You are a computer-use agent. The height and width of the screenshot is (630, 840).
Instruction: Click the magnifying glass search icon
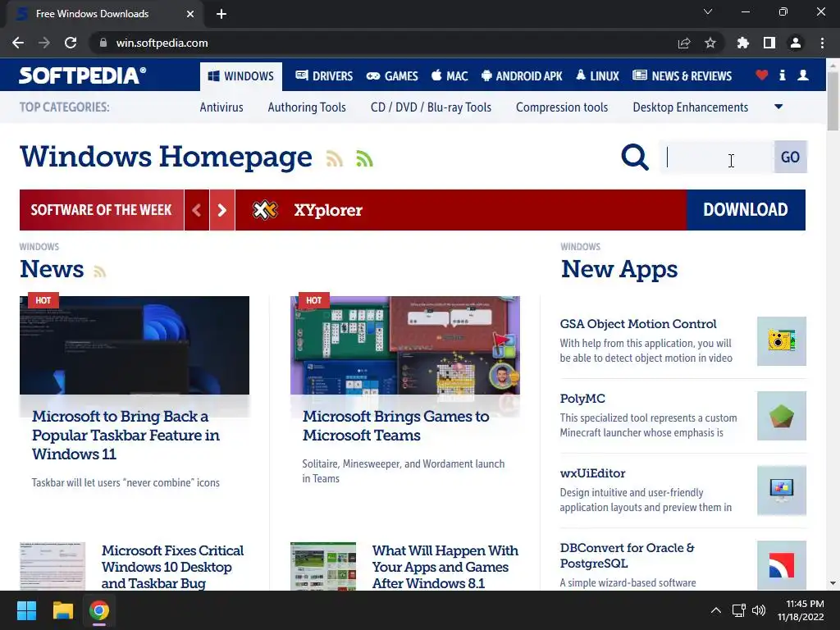[635, 157]
